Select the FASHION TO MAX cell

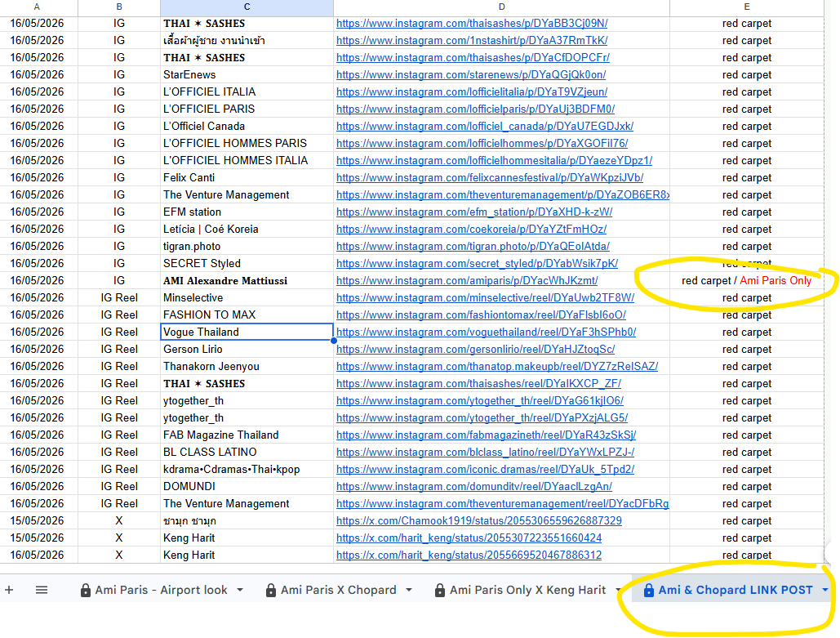click(247, 315)
